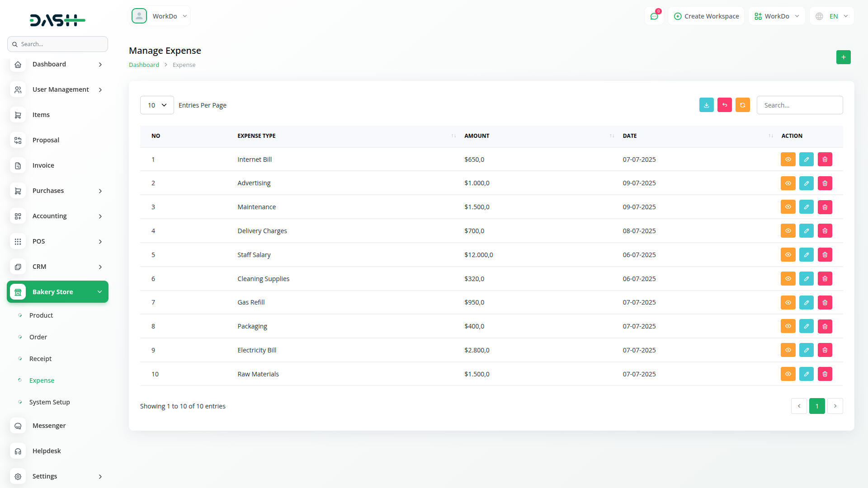868x488 pixels.
Task: Click the orange refresh table icon
Action: pos(742,105)
